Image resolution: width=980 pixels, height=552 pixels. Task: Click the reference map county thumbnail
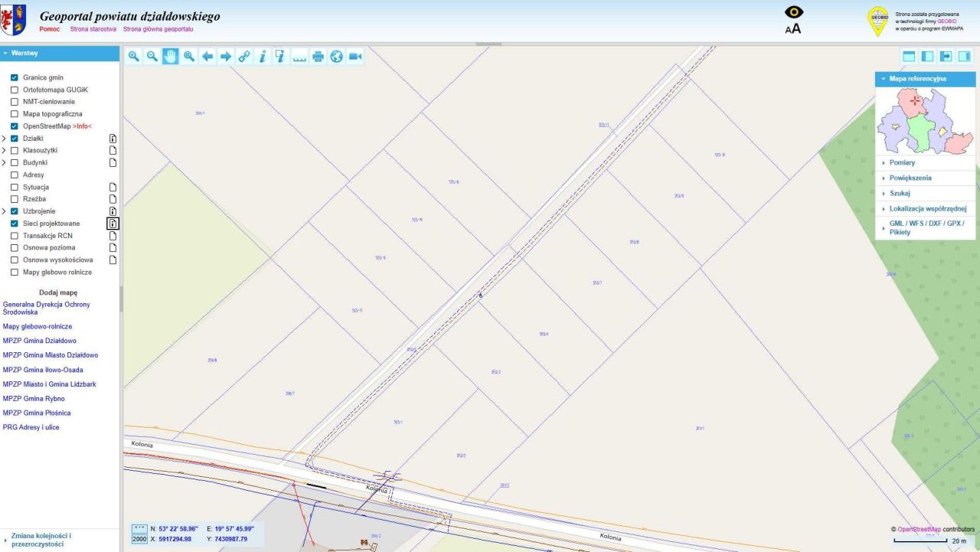pos(925,122)
